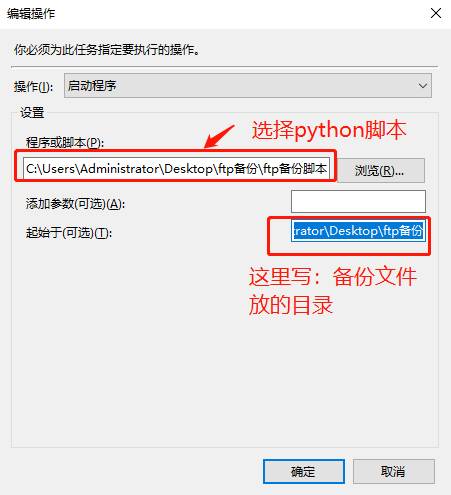Click the 设置 group box heading
The height and width of the screenshot is (495, 451).
coord(32,113)
